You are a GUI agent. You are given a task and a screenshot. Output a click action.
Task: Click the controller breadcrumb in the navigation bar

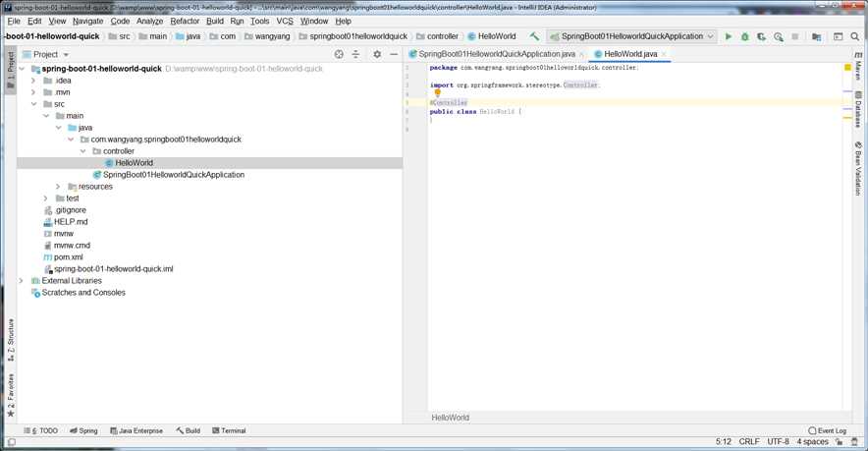click(x=437, y=36)
